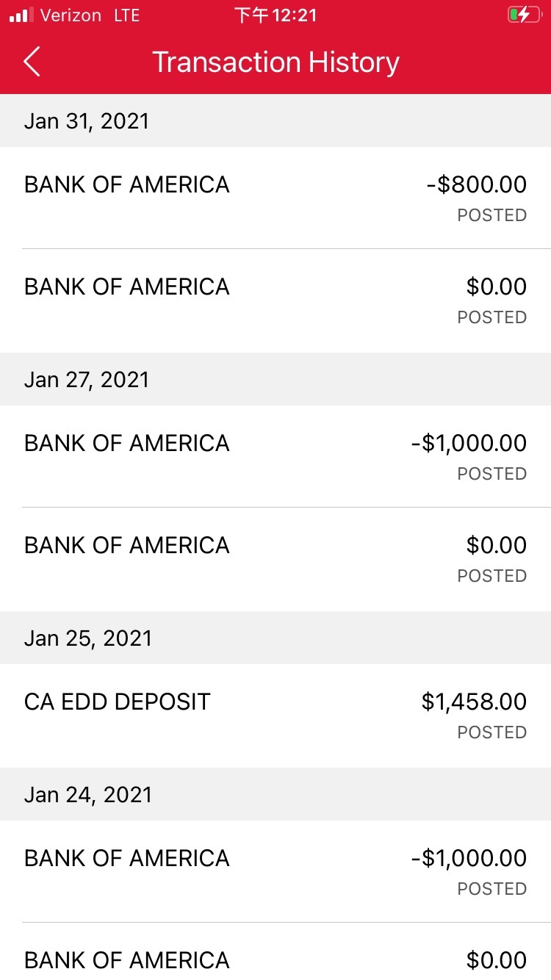The width and height of the screenshot is (551, 980).
Task: Open the bottom $0.00 Bank of America row
Action: pos(275,959)
